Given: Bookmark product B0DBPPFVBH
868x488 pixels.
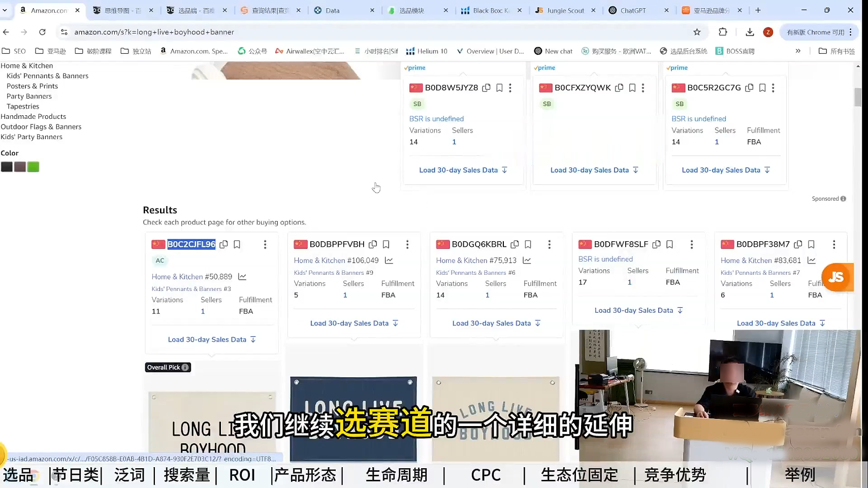Looking at the screenshot, I should 386,244.
